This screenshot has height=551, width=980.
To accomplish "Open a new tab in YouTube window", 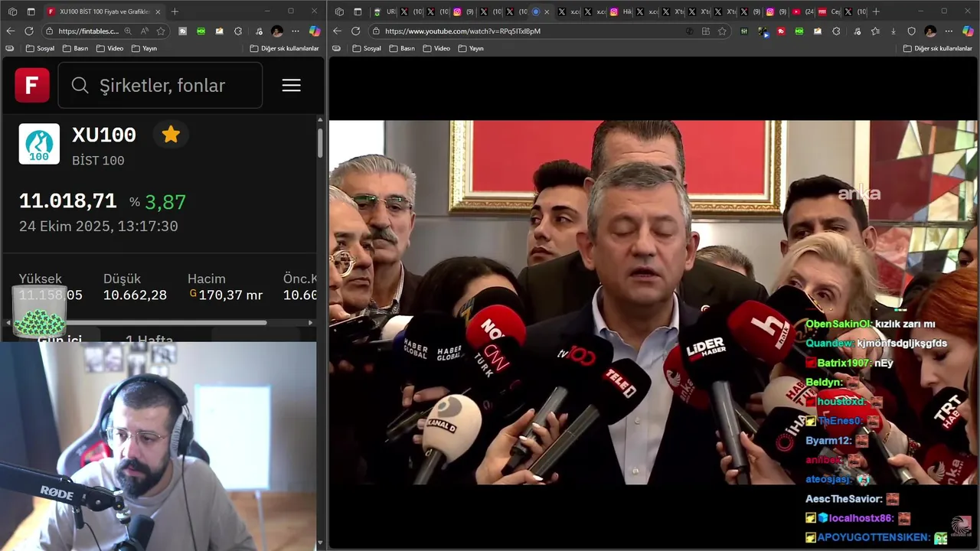I will click(x=876, y=11).
